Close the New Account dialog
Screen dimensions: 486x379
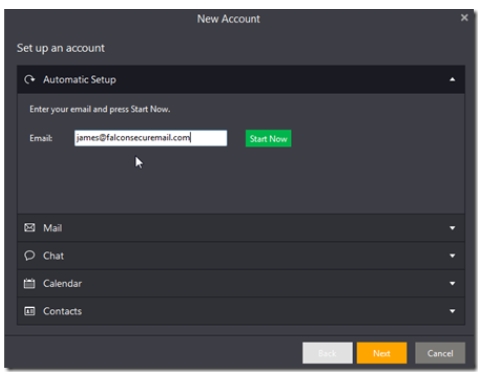coord(464,18)
